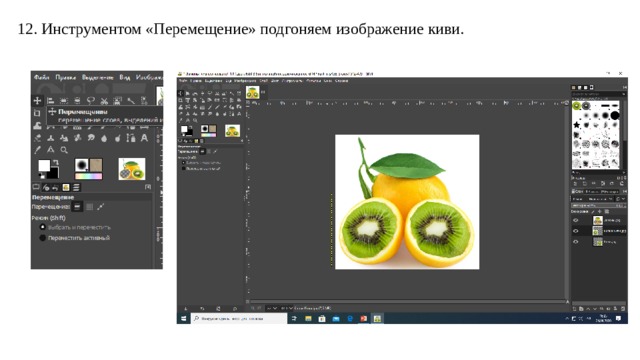Set move target to layer
The width and height of the screenshot is (640, 360).
[x=77, y=207]
